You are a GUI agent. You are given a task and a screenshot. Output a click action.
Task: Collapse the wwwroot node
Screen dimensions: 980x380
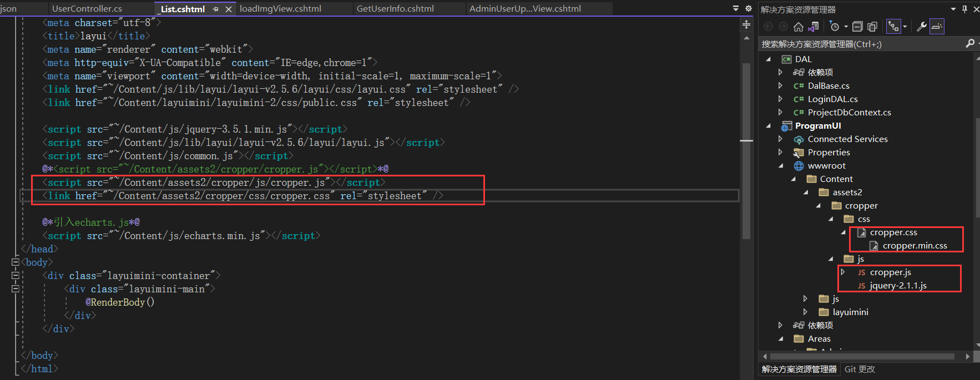click(x=781, y=165)
